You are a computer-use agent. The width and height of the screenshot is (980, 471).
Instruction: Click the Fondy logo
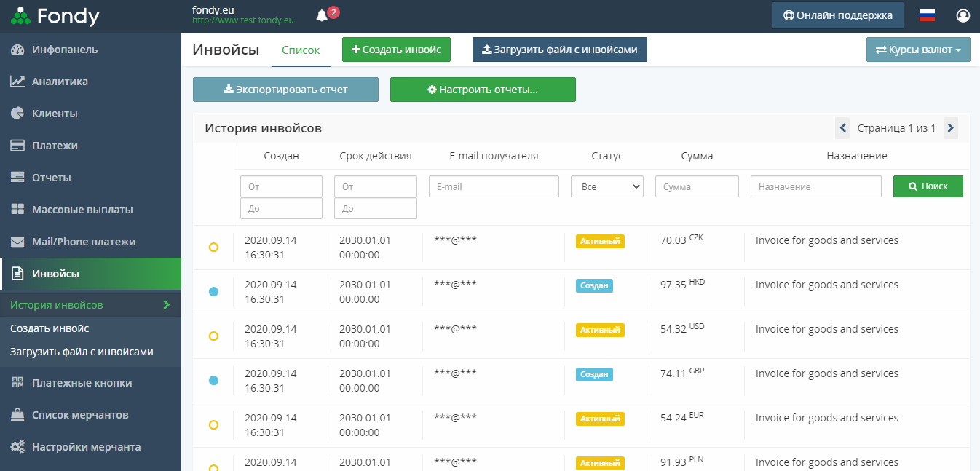(55, 15)
